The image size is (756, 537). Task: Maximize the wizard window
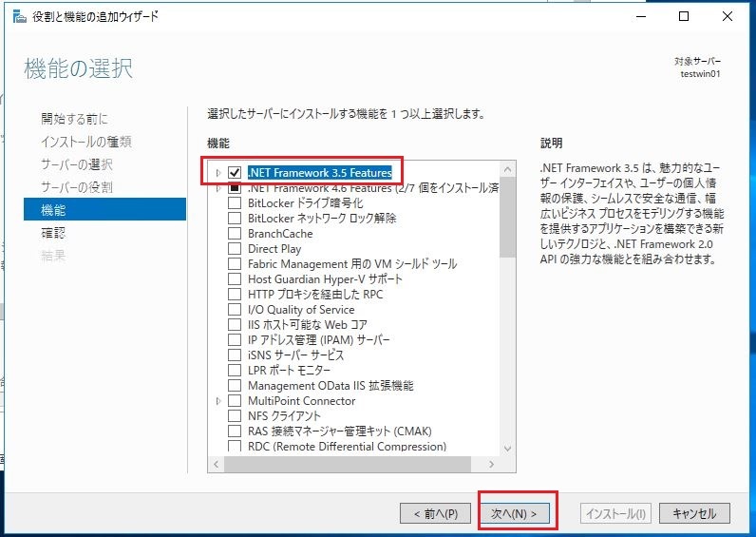[x=684, y=16]
